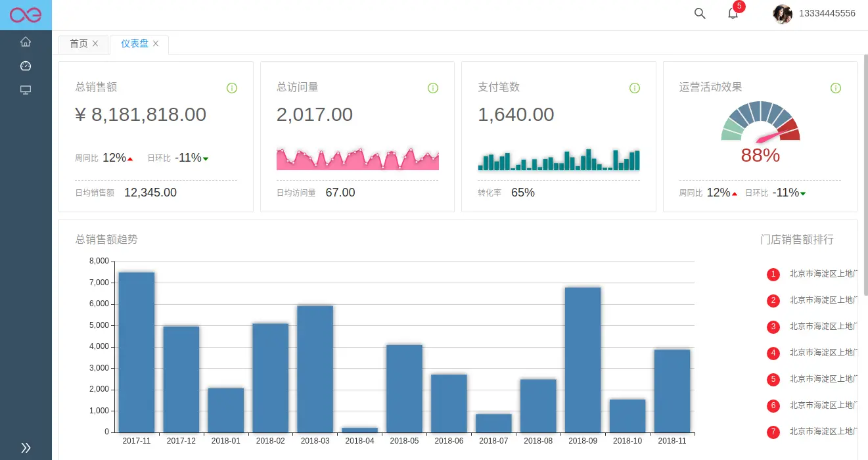The width and height of the screenshot is (868, 460).
Task: Click the 门店销售额排行 heading
Action: (x=797, y=239)
